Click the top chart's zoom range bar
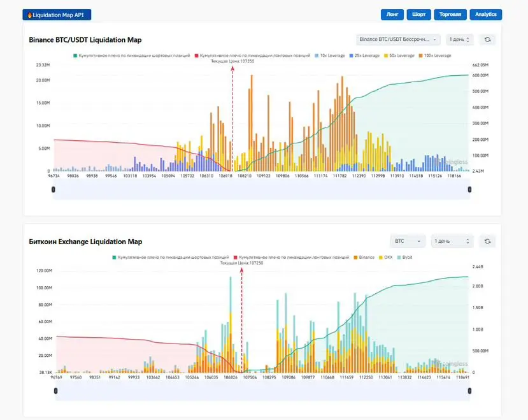Screen dimensions: 528x420 coord(261,190)
